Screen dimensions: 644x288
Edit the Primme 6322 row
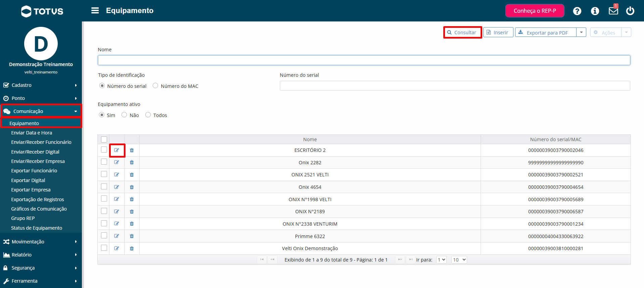(116, 236)
